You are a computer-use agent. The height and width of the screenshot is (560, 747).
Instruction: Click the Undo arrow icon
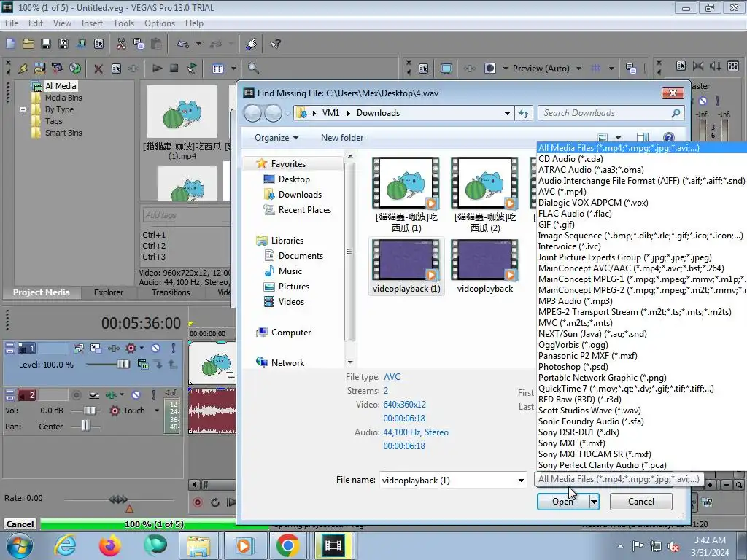[183, 44]
